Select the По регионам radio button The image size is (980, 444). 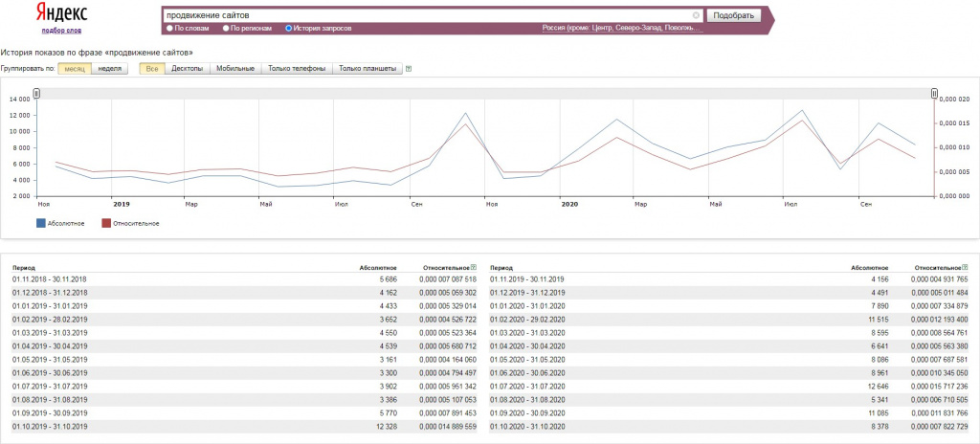pos(226,29)
